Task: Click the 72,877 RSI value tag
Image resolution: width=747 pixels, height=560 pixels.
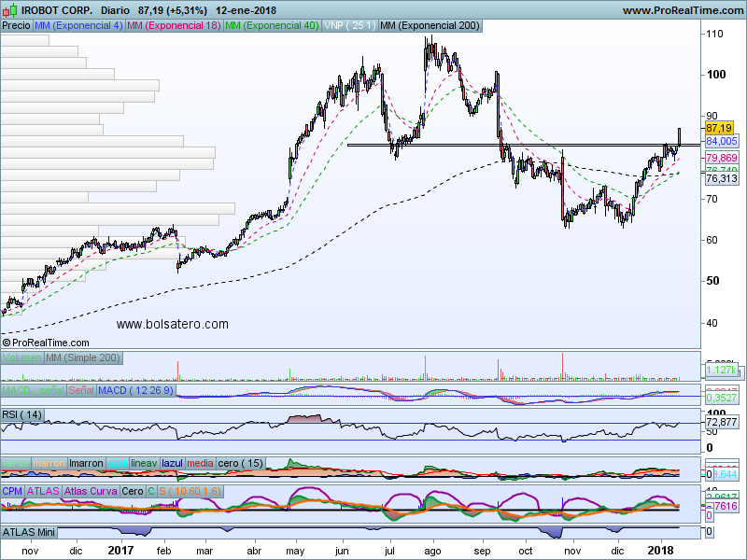Action: 722,422
